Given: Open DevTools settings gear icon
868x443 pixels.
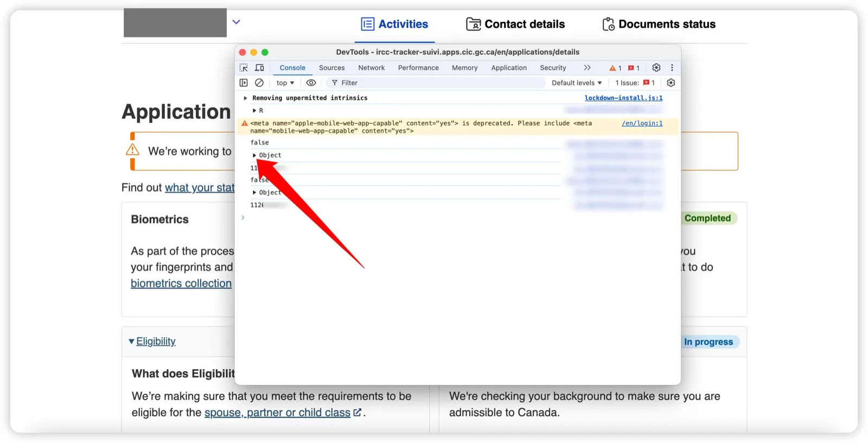Looking at the screenshot, I should point(656,68).
